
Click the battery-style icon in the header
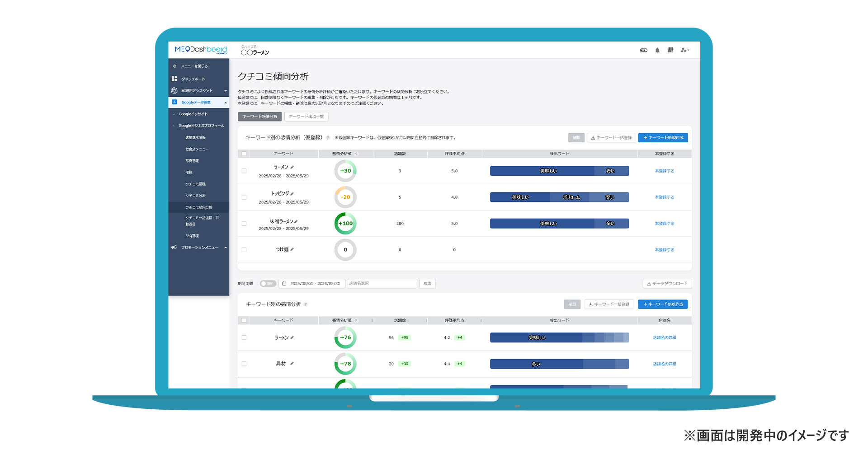(644, 50)
